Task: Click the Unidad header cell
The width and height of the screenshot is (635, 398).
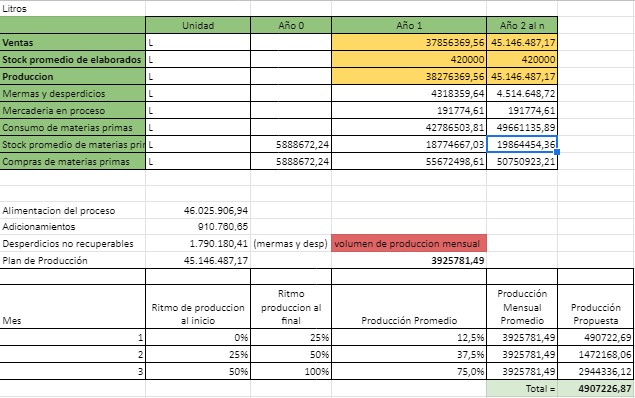Action: coord(198,26)
